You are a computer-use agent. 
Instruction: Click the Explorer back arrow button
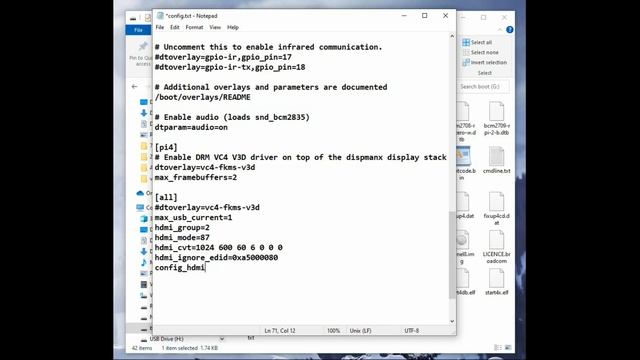click(x=135, y=87)
